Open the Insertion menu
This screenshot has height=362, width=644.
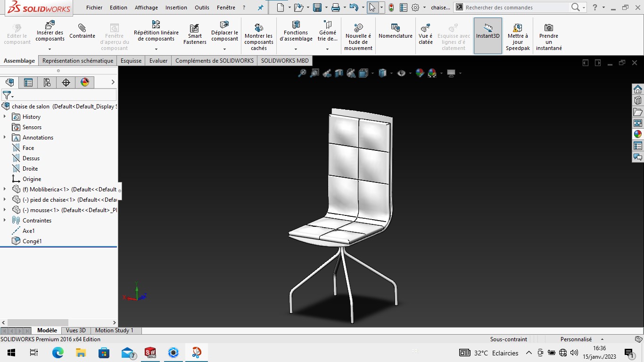(176, 8)
